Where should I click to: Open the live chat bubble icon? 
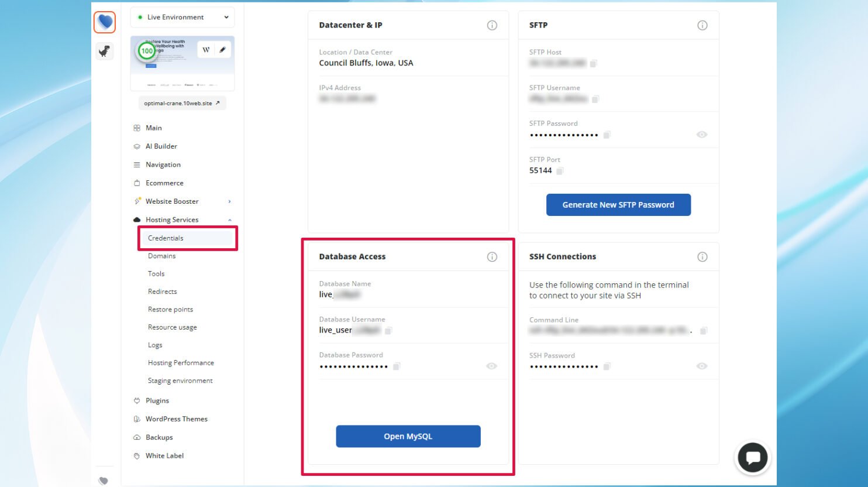pos(753,458)
